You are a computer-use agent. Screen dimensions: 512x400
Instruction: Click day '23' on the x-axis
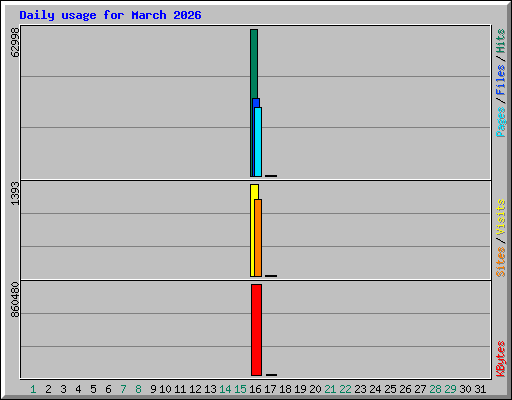[360, 389]
